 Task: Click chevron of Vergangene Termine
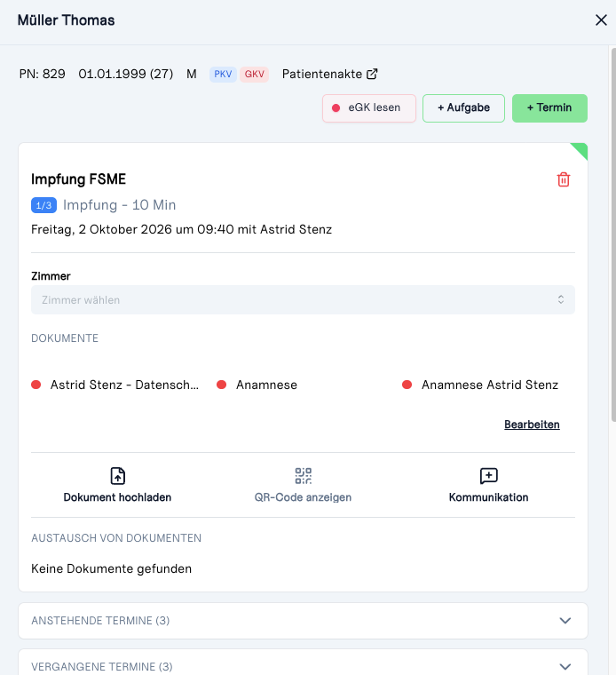pos(565,667)
